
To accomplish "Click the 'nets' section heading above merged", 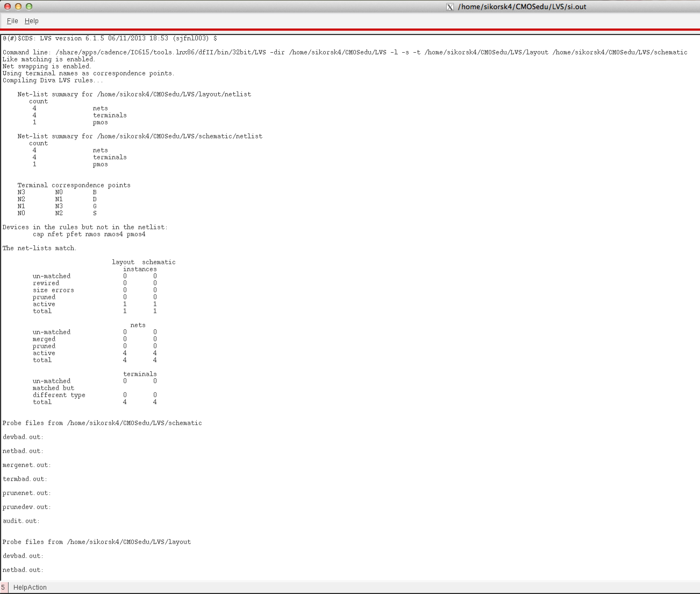I will pos(138,325).
